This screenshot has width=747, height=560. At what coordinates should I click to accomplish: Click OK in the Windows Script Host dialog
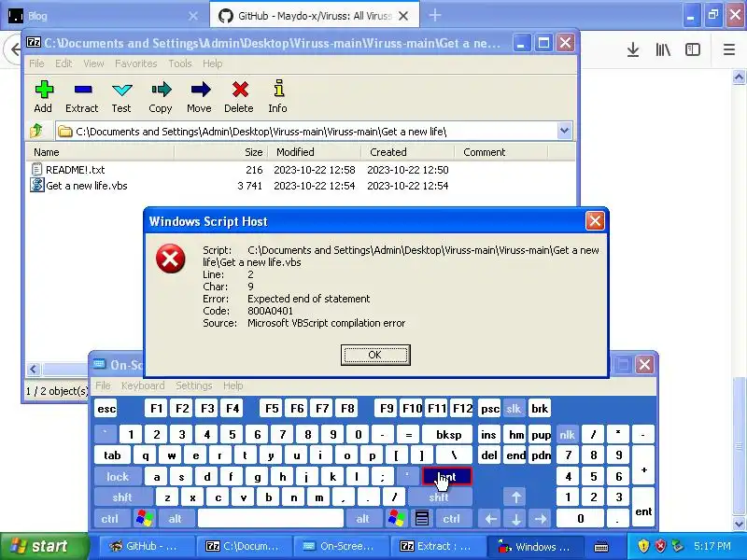(x=375, y=355)
